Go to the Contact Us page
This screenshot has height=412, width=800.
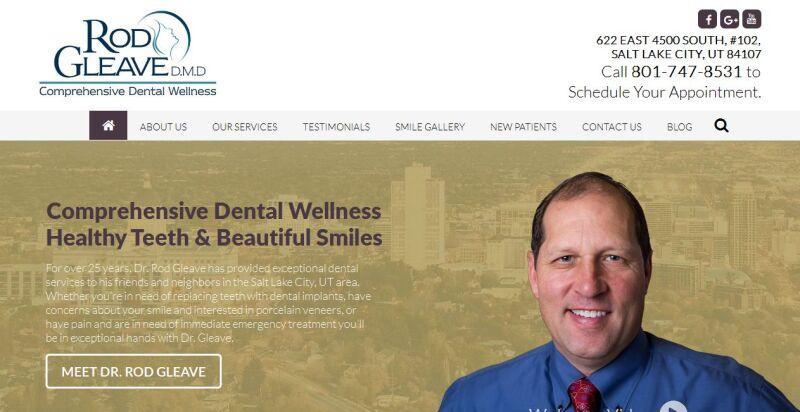point(612,127)
